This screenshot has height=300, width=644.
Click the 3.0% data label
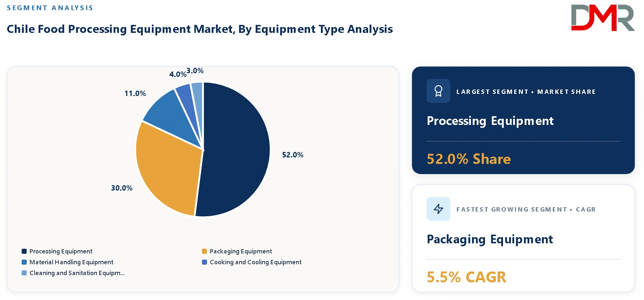click(x=195, y=71)
